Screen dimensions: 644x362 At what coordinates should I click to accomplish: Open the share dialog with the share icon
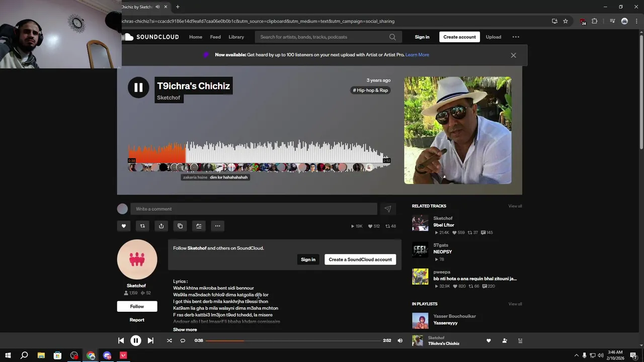(161, 226)
